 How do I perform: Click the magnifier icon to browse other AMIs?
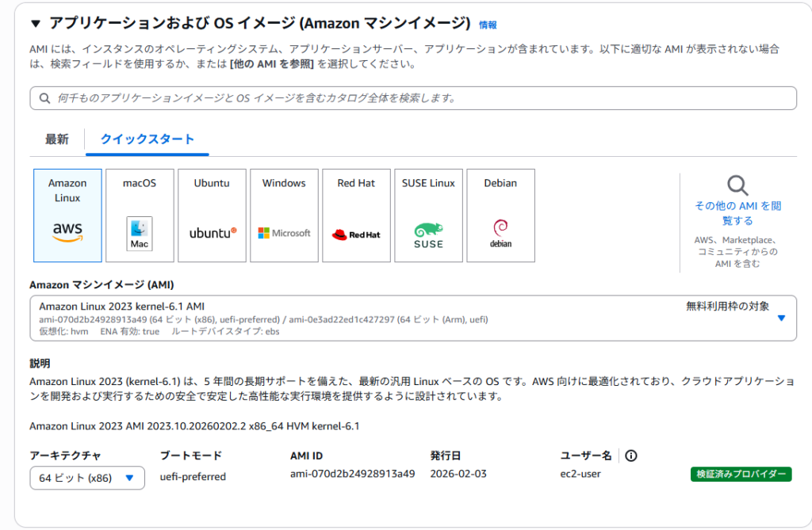[x=737, y=185]
